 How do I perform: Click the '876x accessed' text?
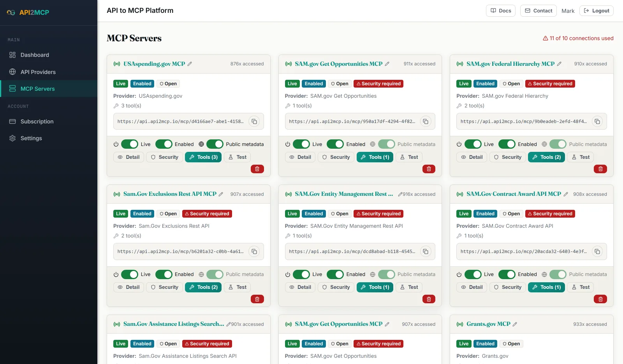(x=247, y=64)
